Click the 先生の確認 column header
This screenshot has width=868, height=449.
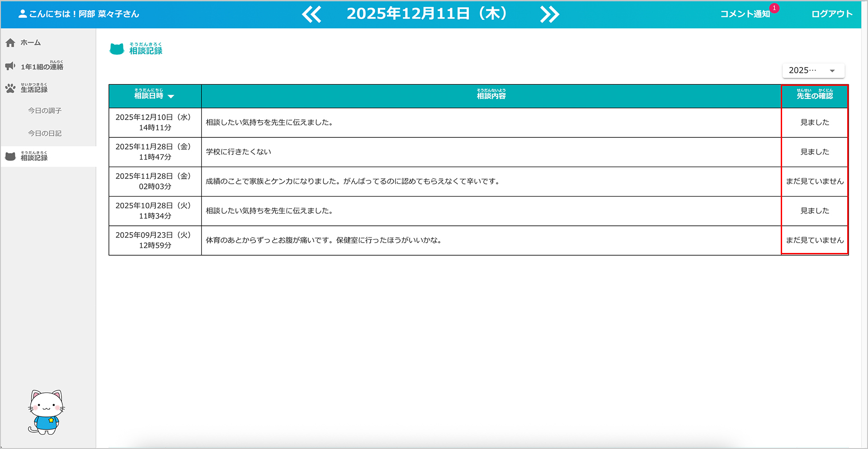[814, 96]
